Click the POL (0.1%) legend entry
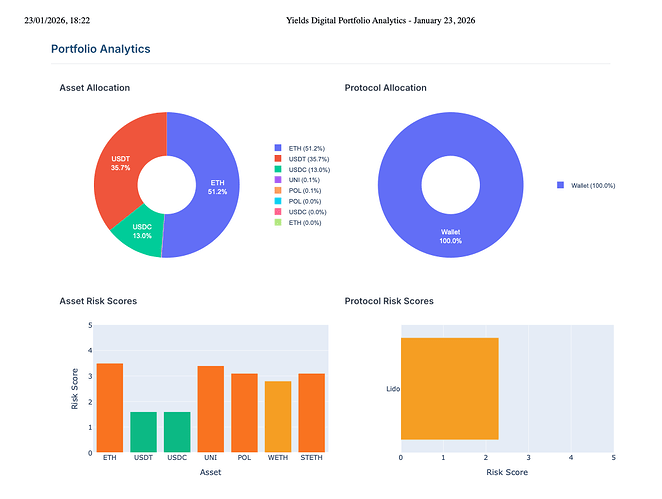This screenshot has width=662, height=499. pyautogui.click(x=298, y=190)
